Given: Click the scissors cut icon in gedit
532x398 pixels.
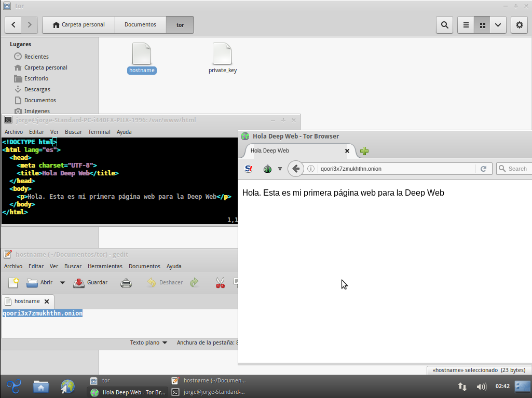Looking at the screenshot, I should pyautogui.click(x=220, y=283).
